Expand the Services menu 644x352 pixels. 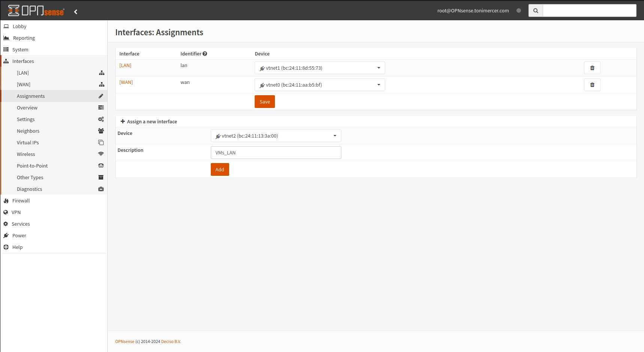point(54,224)
